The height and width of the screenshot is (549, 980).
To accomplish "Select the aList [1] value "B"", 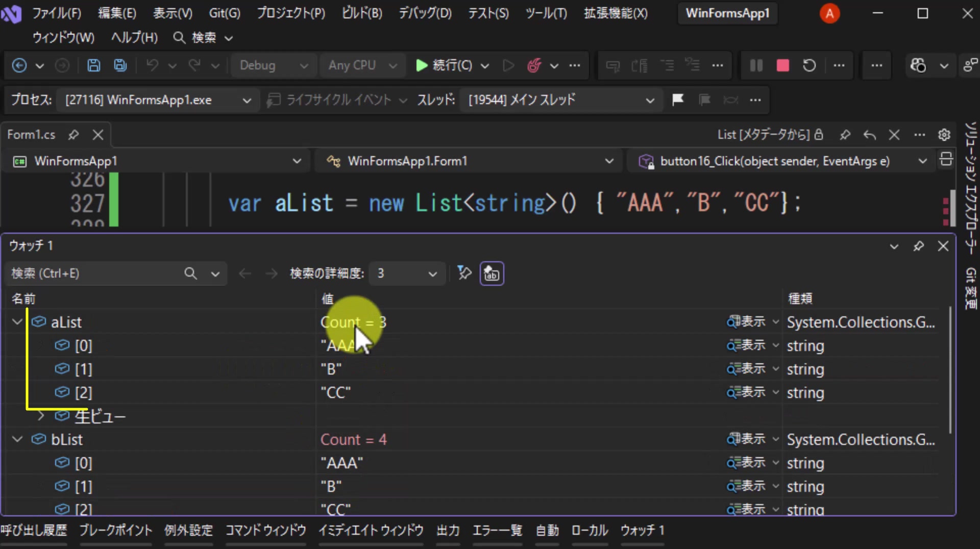I will (331, 369).
